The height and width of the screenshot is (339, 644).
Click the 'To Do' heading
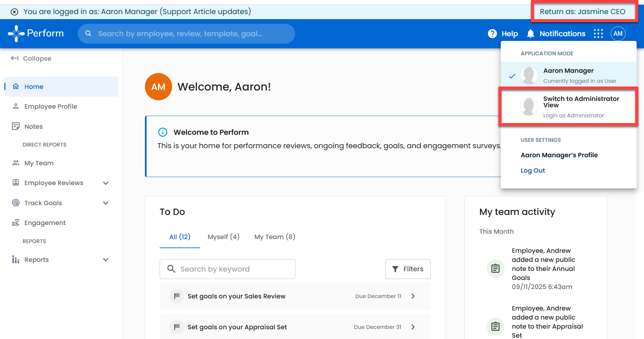pos(172,212)
